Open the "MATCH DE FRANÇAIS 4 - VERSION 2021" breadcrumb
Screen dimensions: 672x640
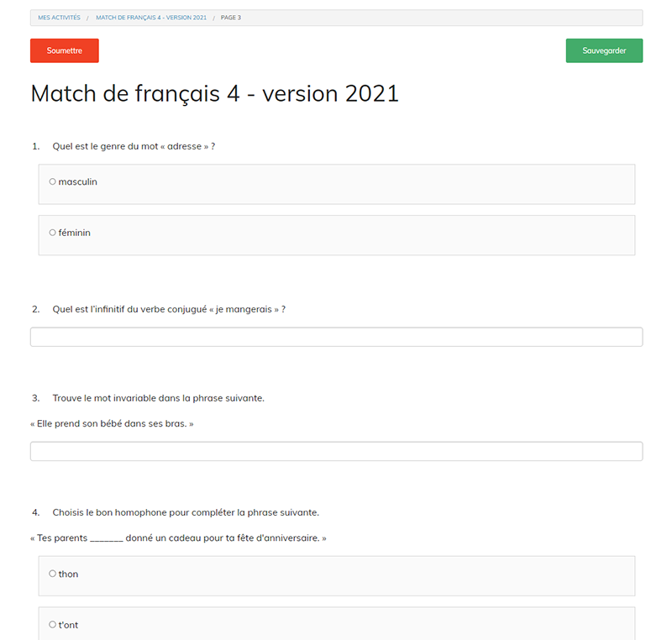coord(152,17)
